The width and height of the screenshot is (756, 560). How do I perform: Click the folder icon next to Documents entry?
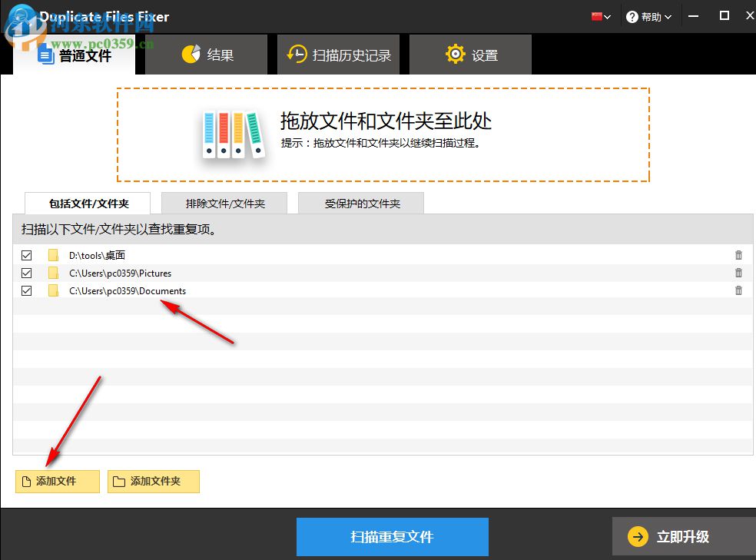(53, 290)
